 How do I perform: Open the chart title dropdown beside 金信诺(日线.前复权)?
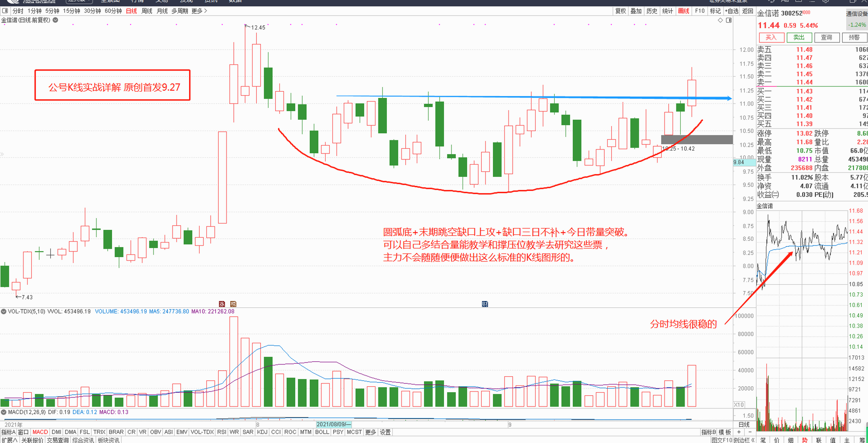click(x=55, y=20)
